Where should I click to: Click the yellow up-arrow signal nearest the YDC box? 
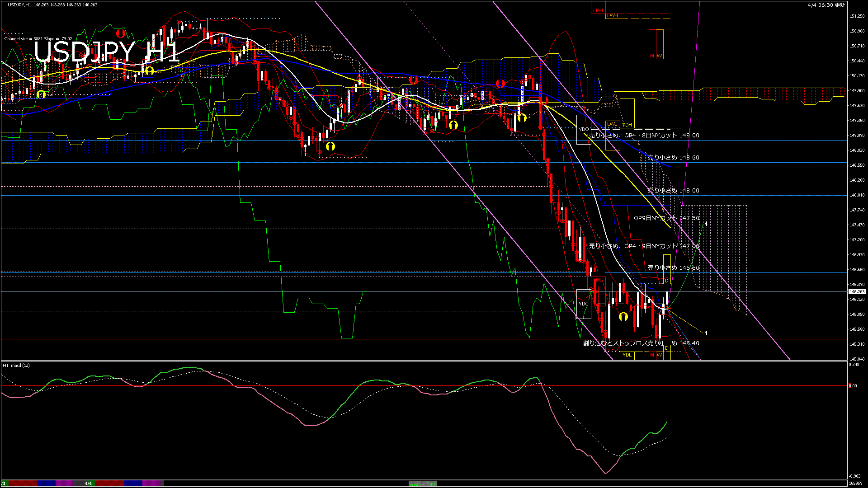point(623,316)
